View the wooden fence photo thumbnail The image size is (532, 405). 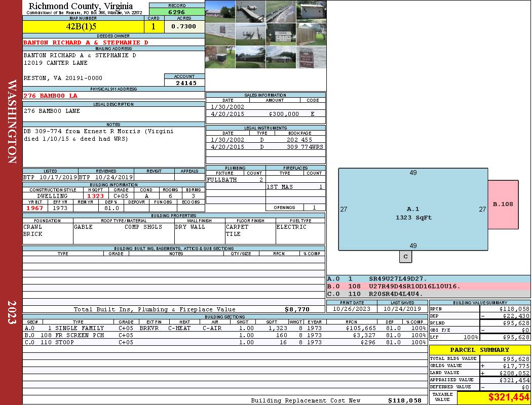click(311, 34)
